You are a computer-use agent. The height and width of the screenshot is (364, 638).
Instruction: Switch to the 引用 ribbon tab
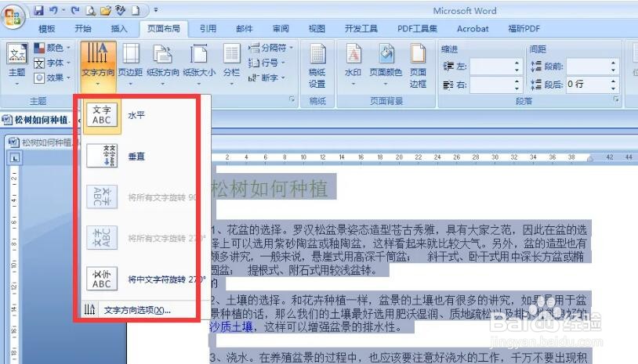(208, 28)
